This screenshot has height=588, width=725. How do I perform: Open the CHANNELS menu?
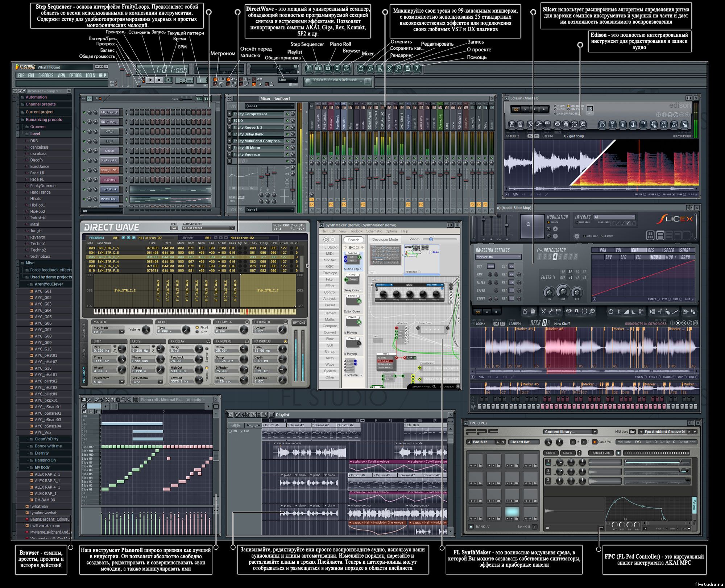(46, 75)
